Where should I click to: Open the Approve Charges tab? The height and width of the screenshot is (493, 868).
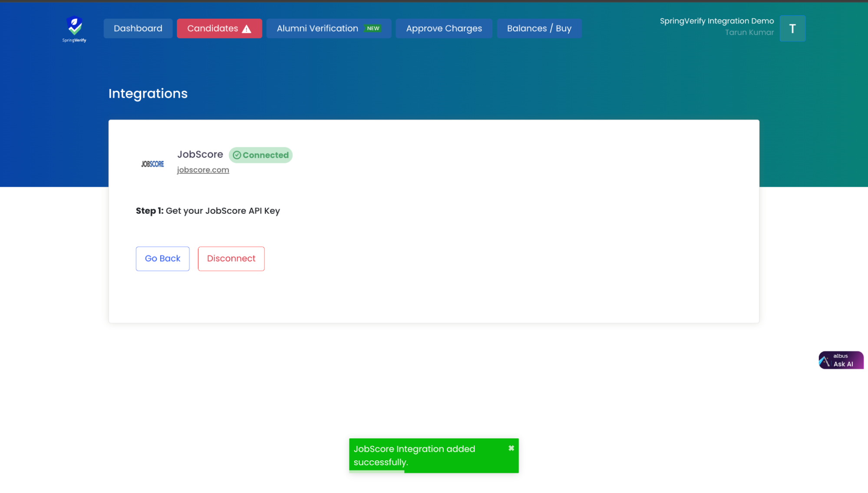tap(444, 29)
